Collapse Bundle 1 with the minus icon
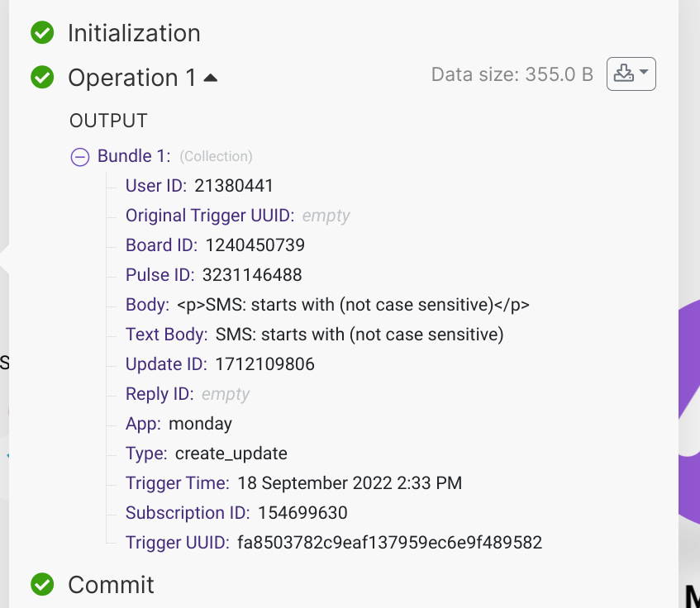 80,157
